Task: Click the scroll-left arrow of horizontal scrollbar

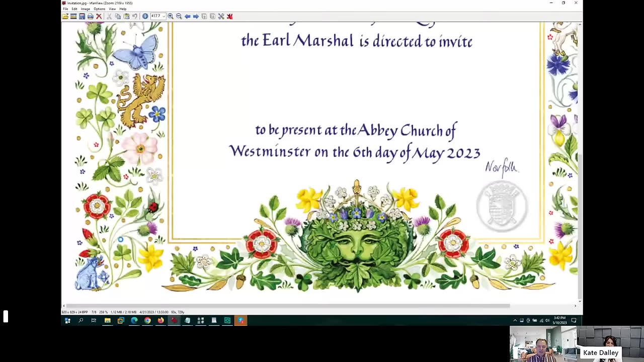Action: 64,306
